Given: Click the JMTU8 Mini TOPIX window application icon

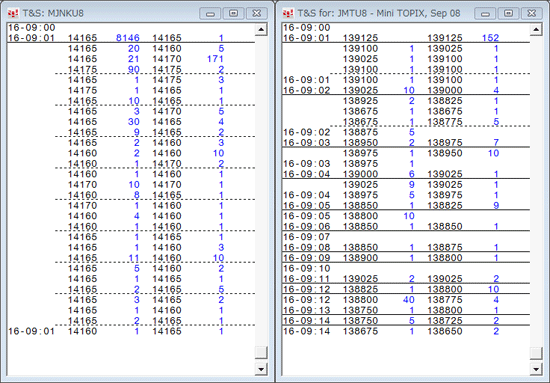Looking at the screenshot, I should (288, 13).
